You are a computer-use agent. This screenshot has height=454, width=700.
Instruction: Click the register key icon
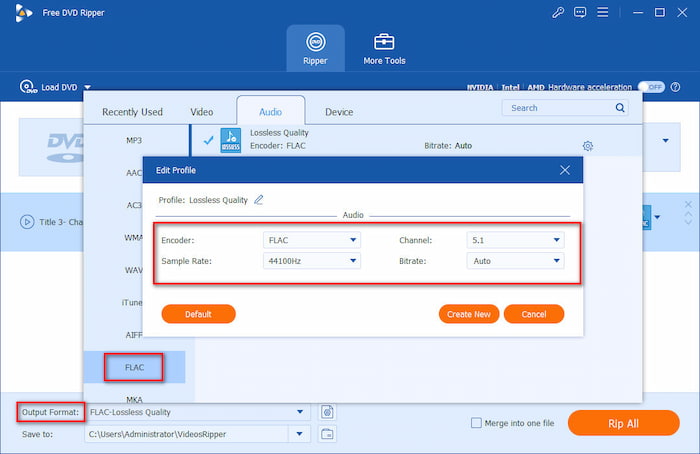point(558,12)
